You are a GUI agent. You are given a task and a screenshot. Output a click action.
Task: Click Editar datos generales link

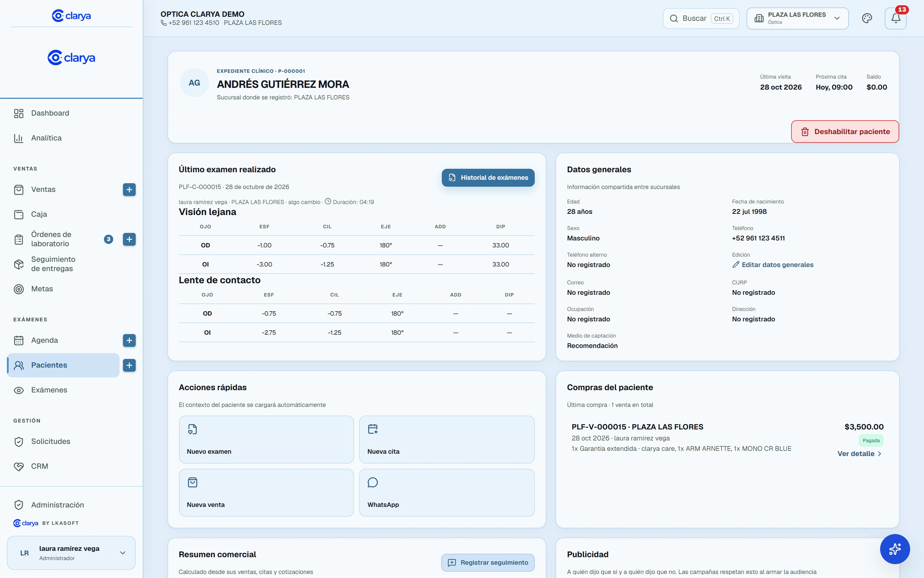(x=773, y=265)
